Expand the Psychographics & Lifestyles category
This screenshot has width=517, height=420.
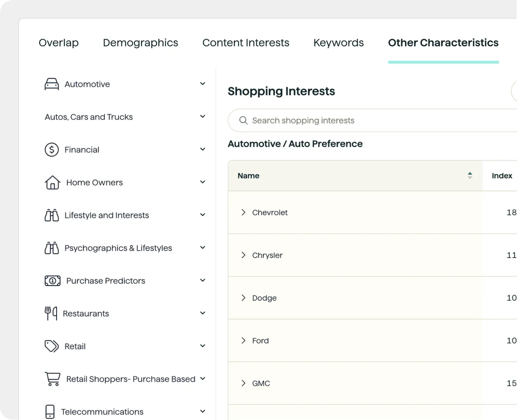pos(203,248)
